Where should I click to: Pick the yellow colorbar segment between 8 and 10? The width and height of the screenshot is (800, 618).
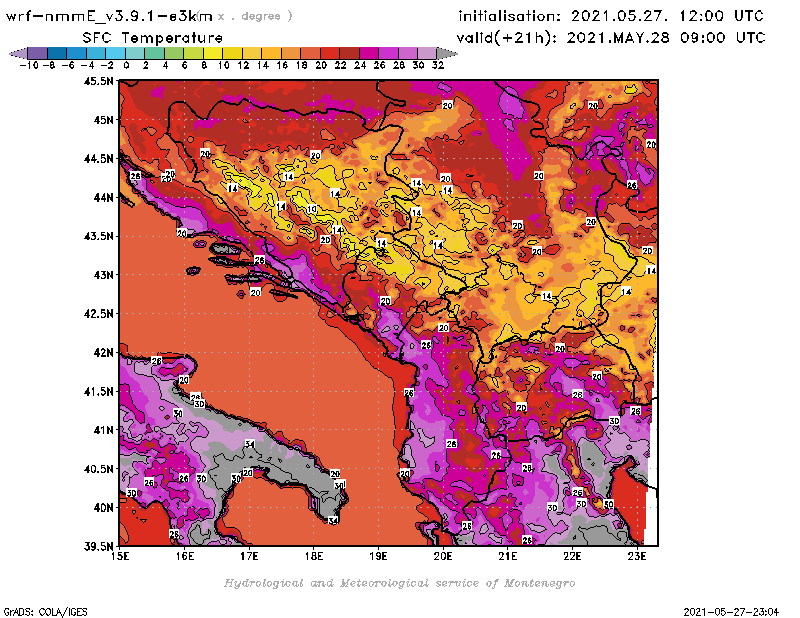213,53
